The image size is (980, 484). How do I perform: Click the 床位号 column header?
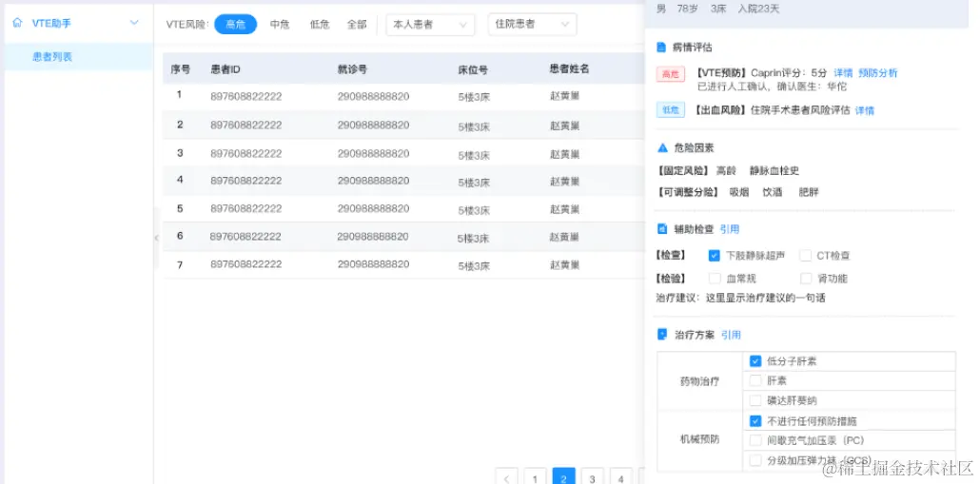click(473, 69)
